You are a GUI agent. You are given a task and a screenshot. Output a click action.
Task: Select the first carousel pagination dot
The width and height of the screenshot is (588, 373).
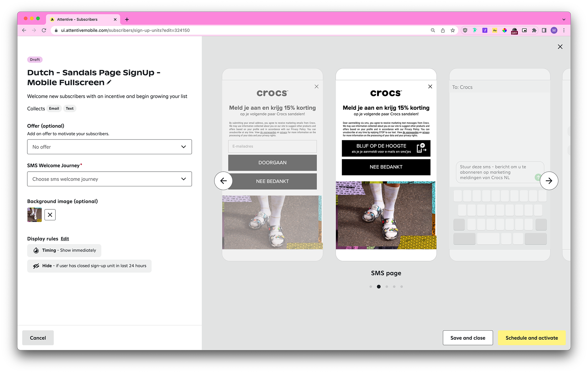(371, 287)
